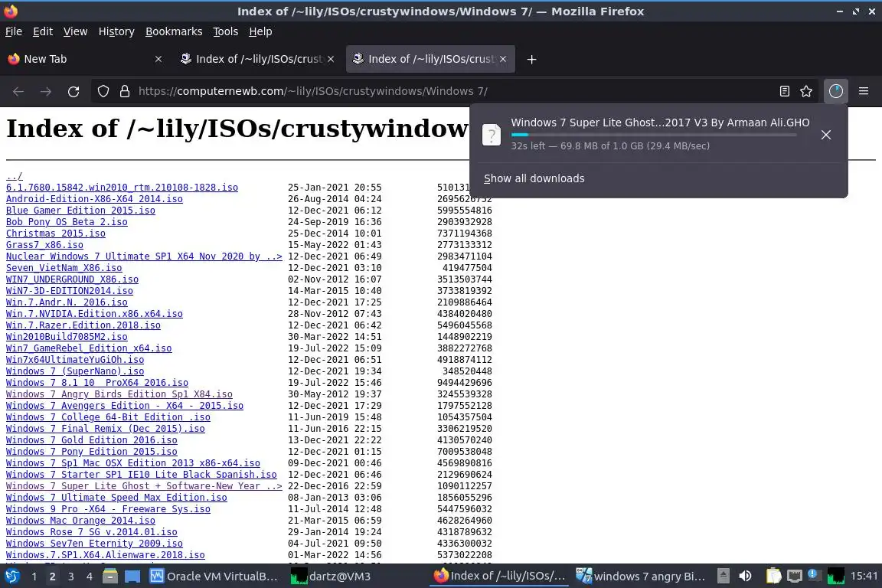This screenshot has height=588, width=882.
Task: Click Windows_7_Pony_Edition_2015.iso link
Action: coord(91,451)
